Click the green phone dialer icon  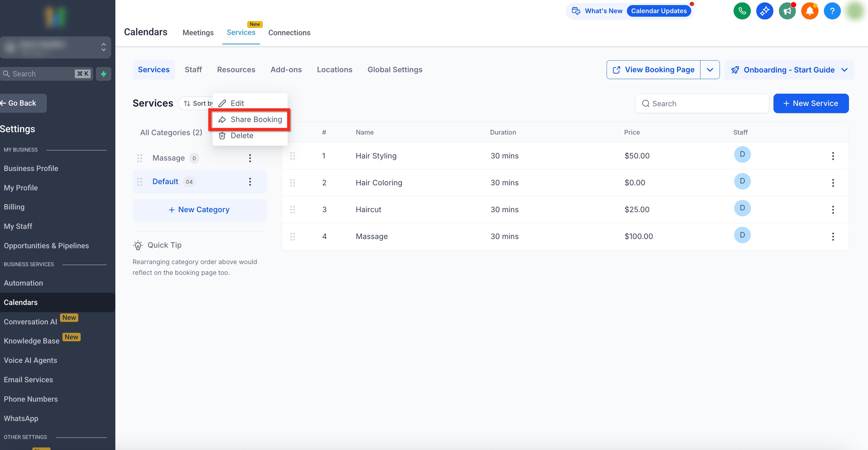point(742,11)
